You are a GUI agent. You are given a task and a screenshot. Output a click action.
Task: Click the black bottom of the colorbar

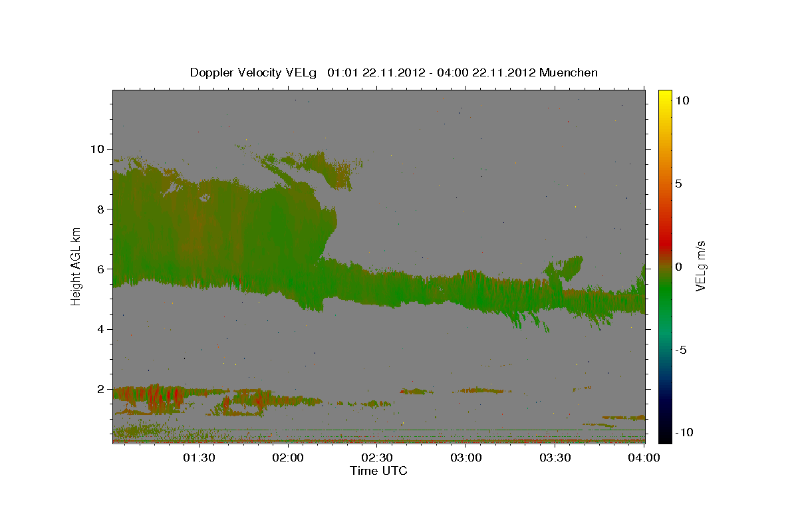(664, 436)
